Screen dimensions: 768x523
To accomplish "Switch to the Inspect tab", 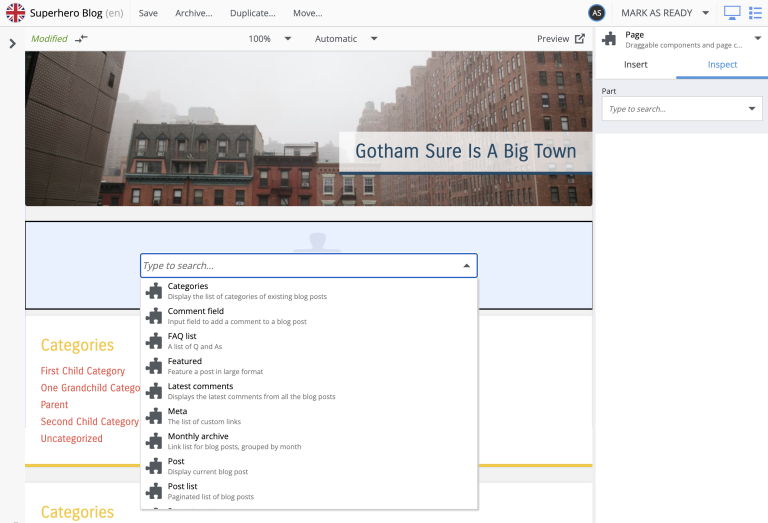I will (x=722, y=65).
